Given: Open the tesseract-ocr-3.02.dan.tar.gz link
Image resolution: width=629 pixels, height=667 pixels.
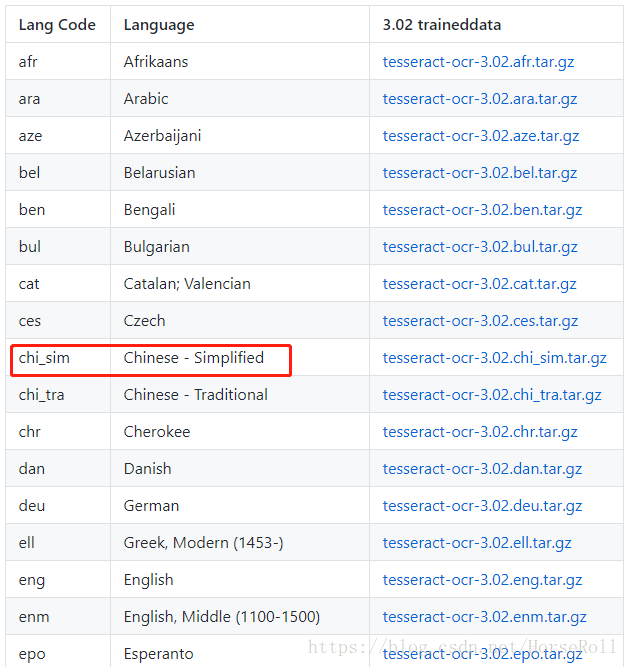Looking at the screenshot, I should coord(482,469).
